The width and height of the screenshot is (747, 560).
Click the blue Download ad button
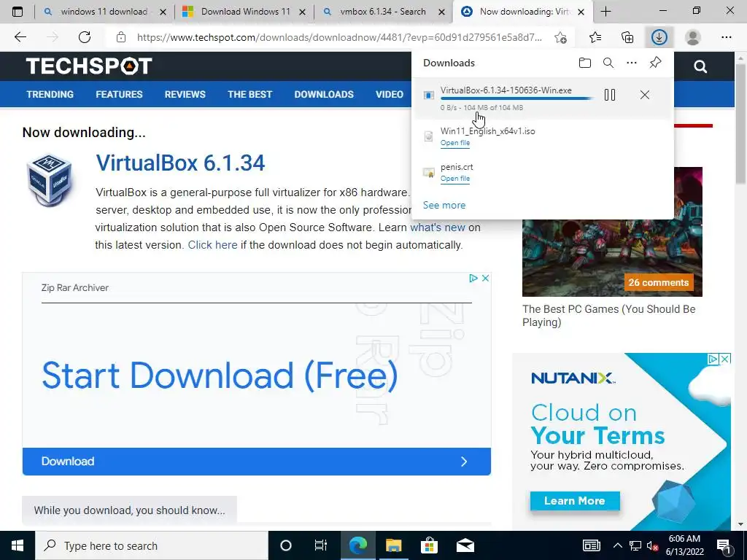[x=256, y=462]
